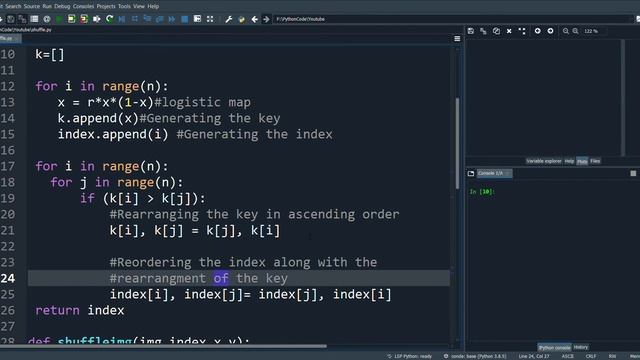Click the back arrow in toolbar

pos(254,19)
